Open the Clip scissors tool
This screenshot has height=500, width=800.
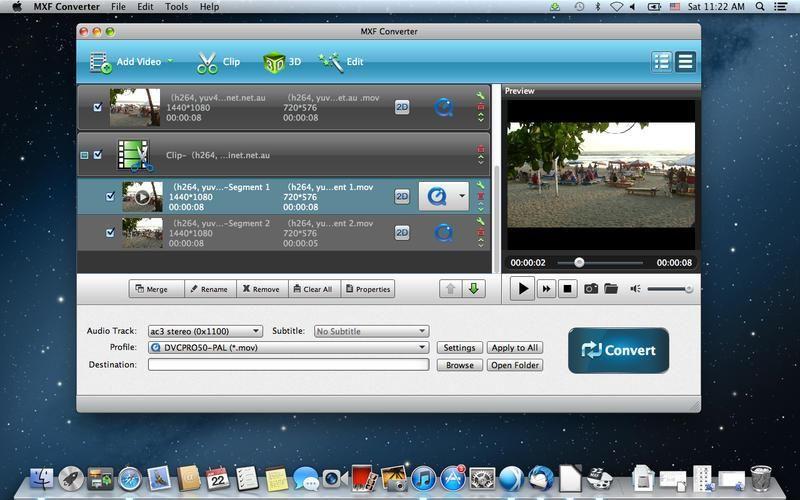pos(207,62)
